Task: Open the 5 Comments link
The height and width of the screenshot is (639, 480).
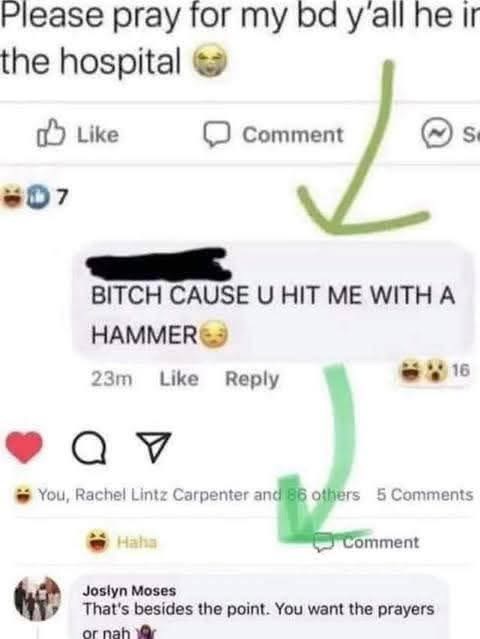Action: [425, 495]
